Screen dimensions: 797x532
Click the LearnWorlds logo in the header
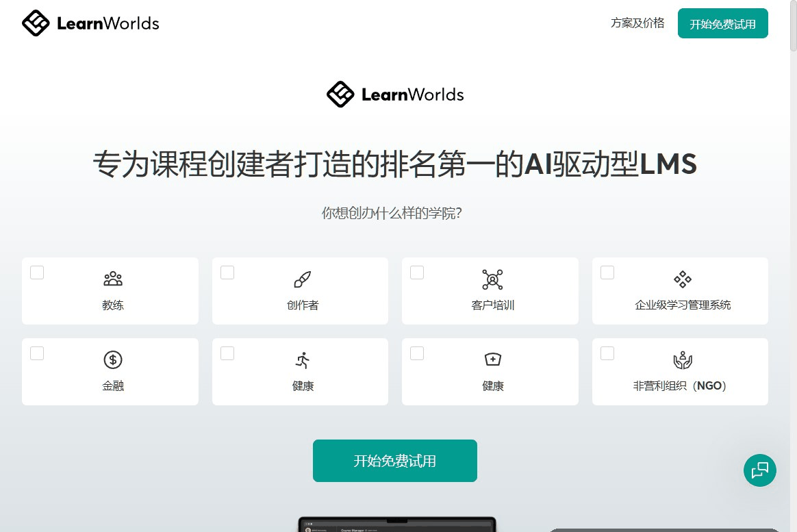tap(90, 23)
